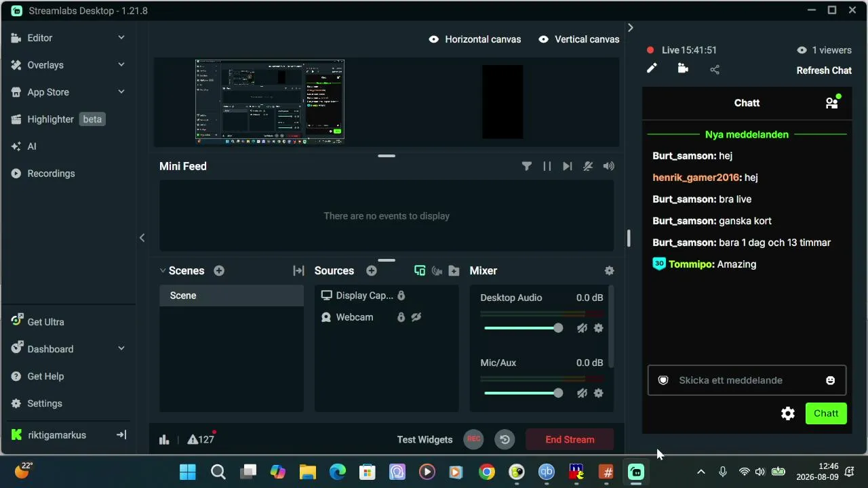
Task: Edit stream info with pencil icon
Action: 652,68
